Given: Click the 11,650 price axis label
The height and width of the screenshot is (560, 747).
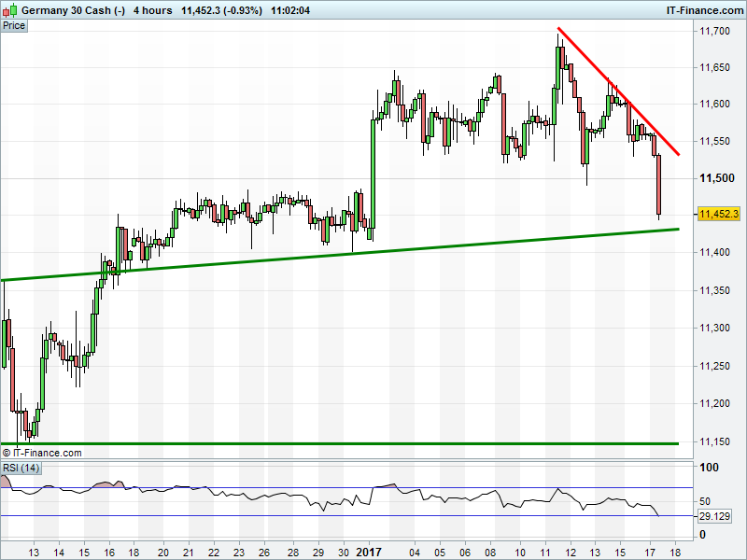Looking at the screenshot, I should point(714,67).
